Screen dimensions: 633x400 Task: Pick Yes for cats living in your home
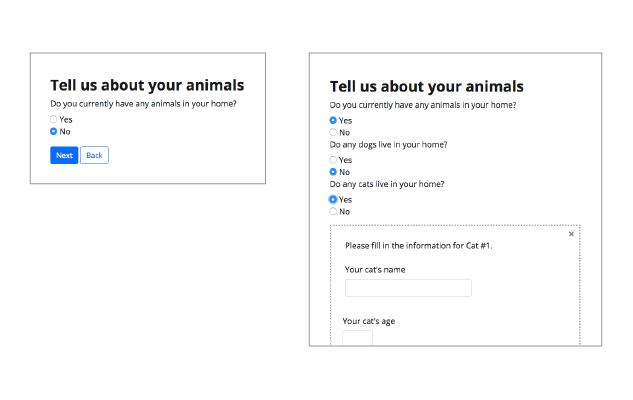tap(333, 199)
